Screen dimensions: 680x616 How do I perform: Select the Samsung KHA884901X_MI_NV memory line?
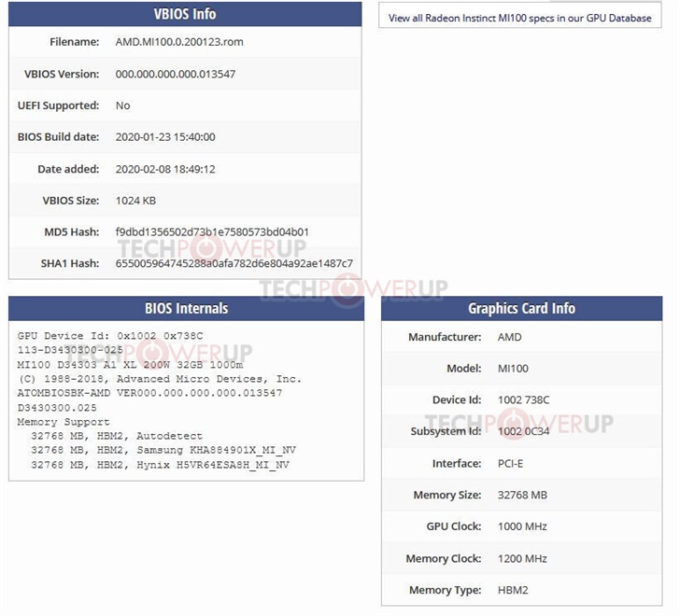coord(163,450)
